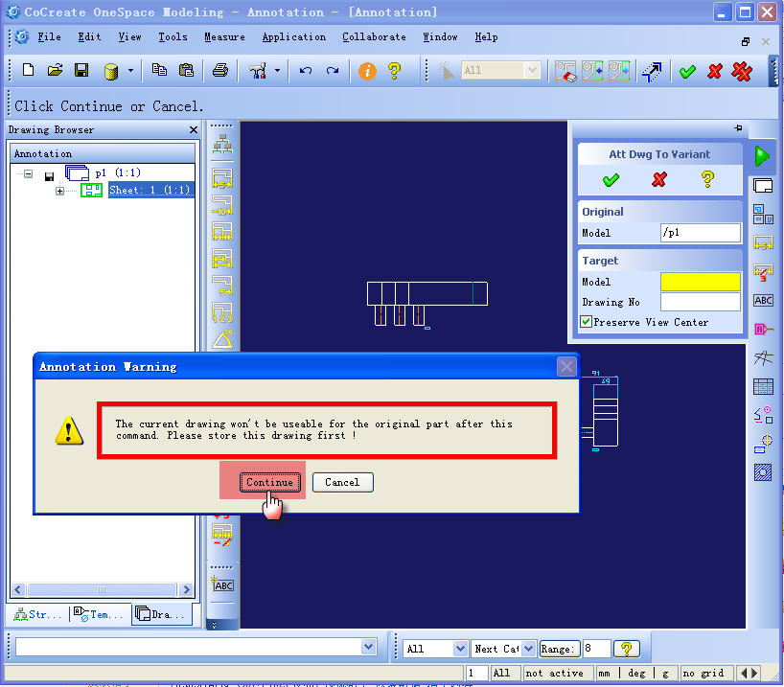Click the orange info icon
784x687 pixels.
pos(367,71)
